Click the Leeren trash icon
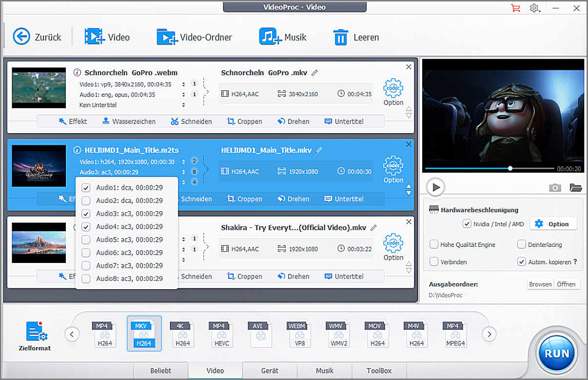Image resolution: width=588 pixels, height=380 pixels. coord(340,37)
